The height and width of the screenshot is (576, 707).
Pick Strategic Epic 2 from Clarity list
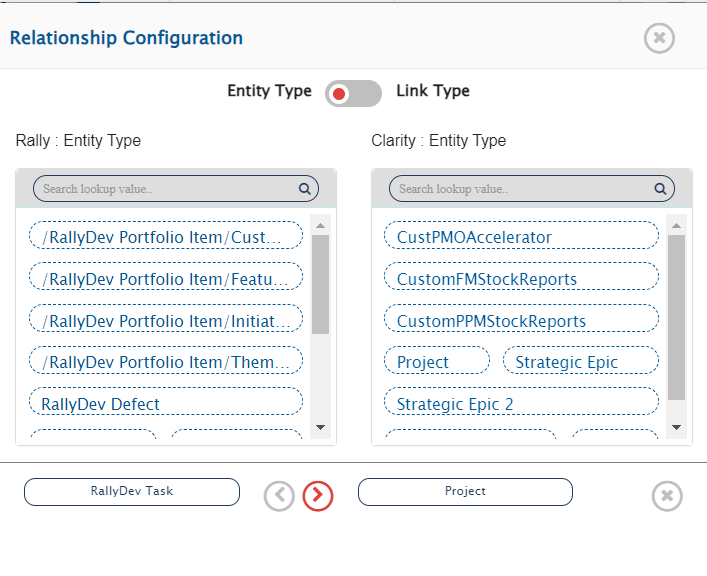pyautogui.click(x=521, y=404)
